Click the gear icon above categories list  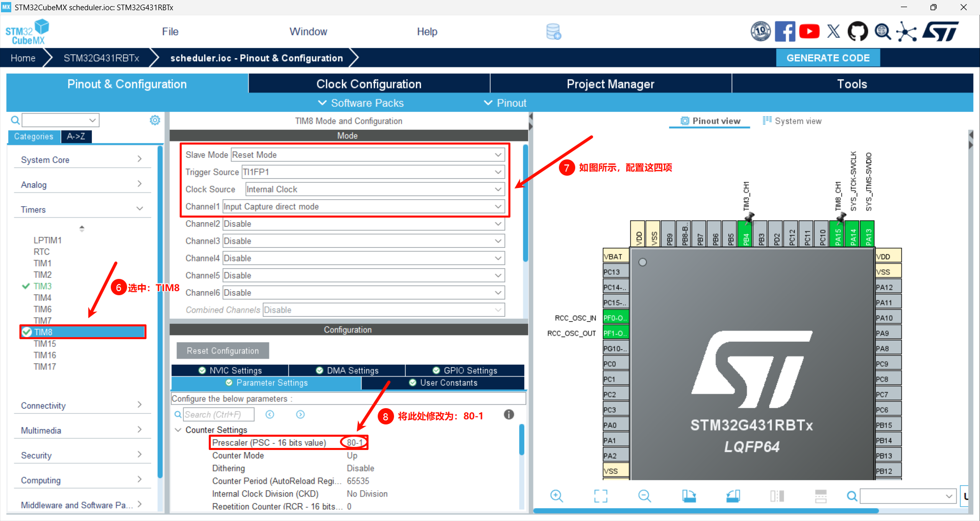[155, 120]
